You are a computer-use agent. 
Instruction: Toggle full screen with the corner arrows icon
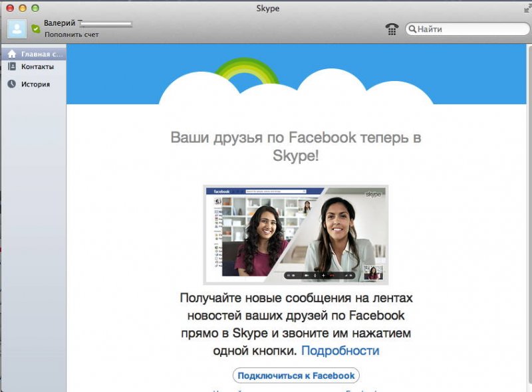pos(527,9)
